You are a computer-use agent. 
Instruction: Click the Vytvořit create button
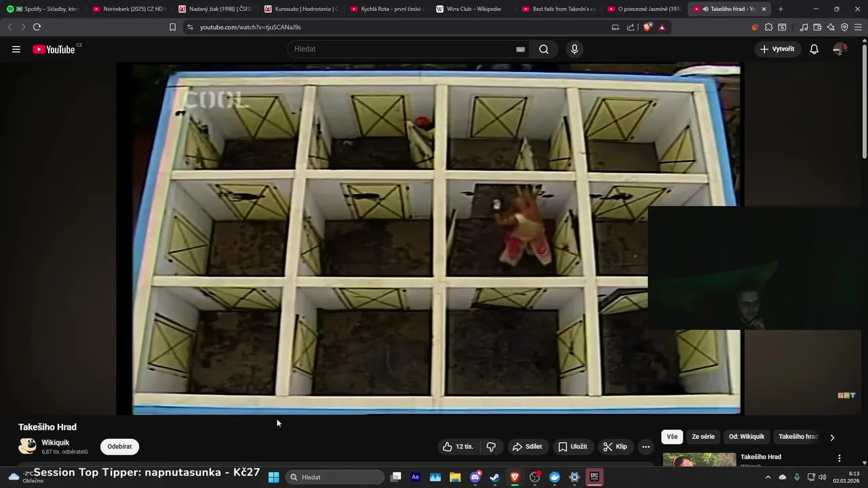click(x=777, y=49)
